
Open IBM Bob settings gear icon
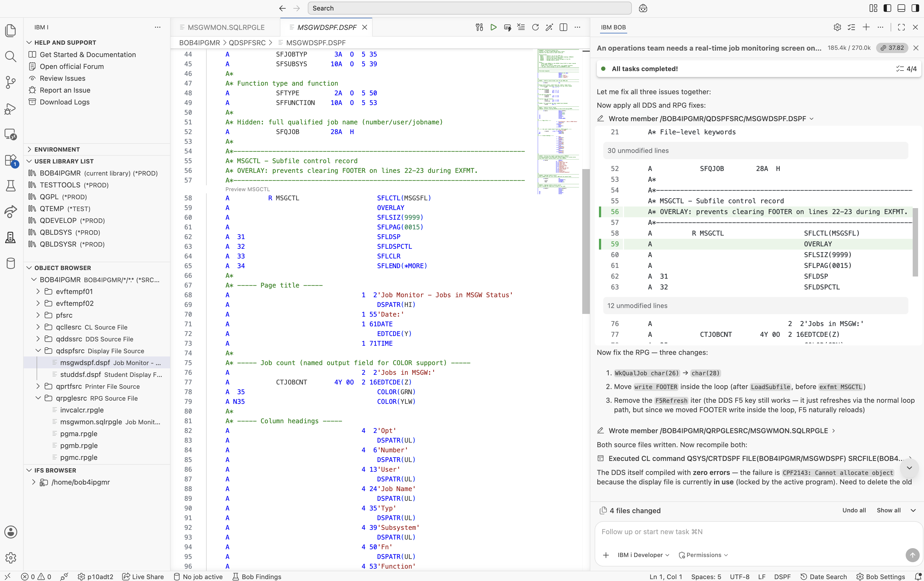point(837,27)
